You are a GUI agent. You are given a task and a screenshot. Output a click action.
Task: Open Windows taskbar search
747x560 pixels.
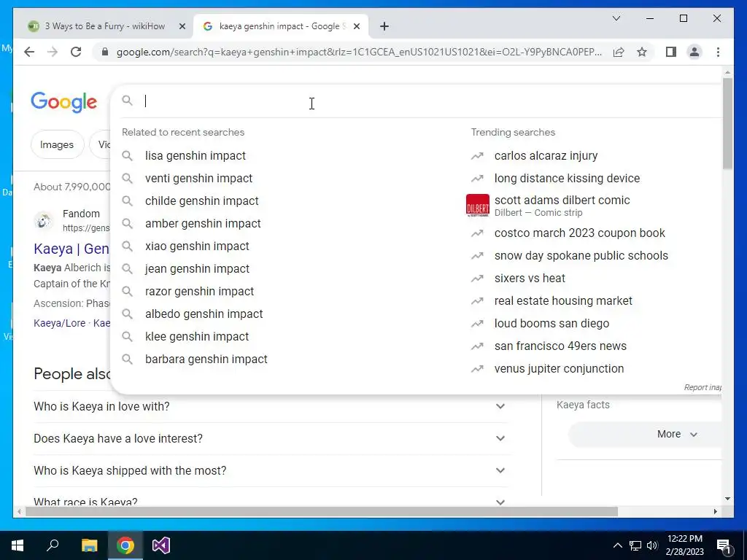pos(53,545)
